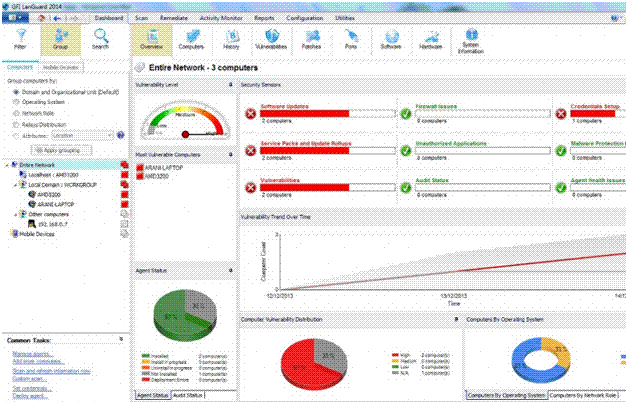This screenshot has width=628, height=404.
Task: Select ARANI-LAPTOP in Most Vulnerable Computers
Action: click(163, 168)
